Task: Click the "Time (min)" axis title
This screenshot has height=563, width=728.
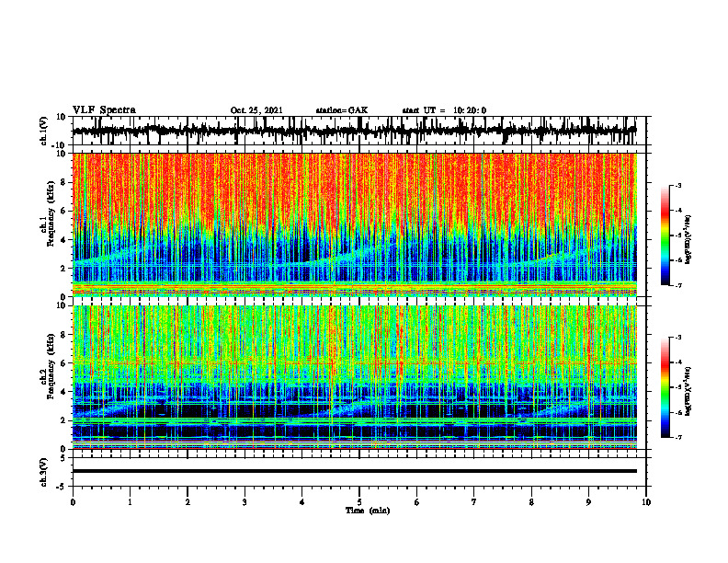Action: tap(368, 511)
